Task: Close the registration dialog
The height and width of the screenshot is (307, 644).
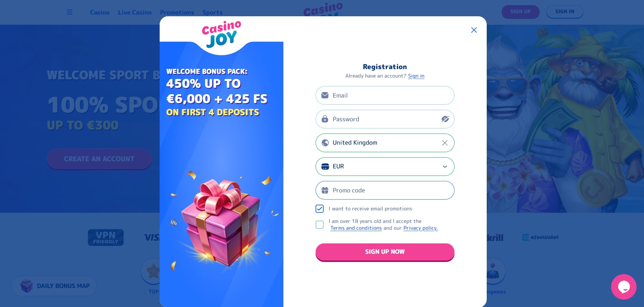Action: [474, 30]
